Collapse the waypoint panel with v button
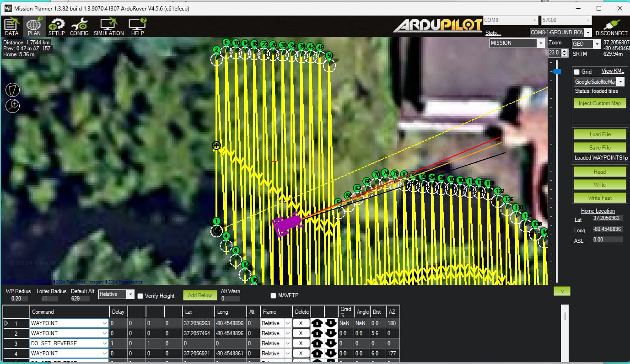Viewport: 630px width, 364px height. (x=562, y=291)
